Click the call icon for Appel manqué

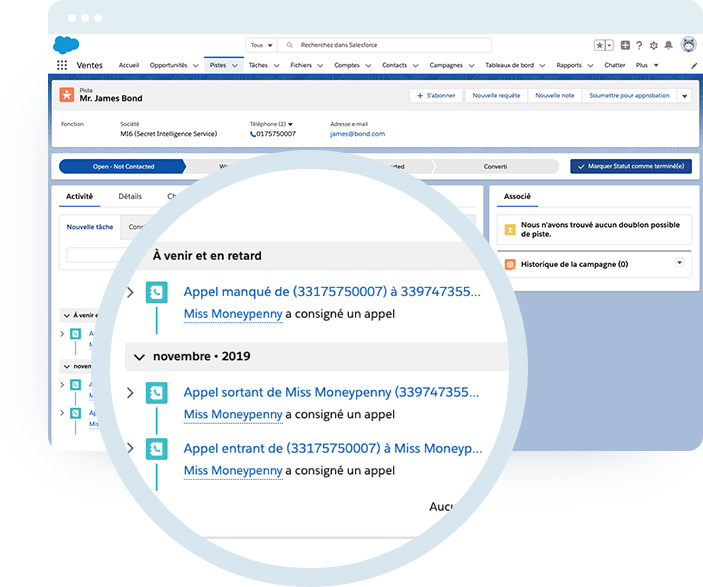(x=156, y=292)
